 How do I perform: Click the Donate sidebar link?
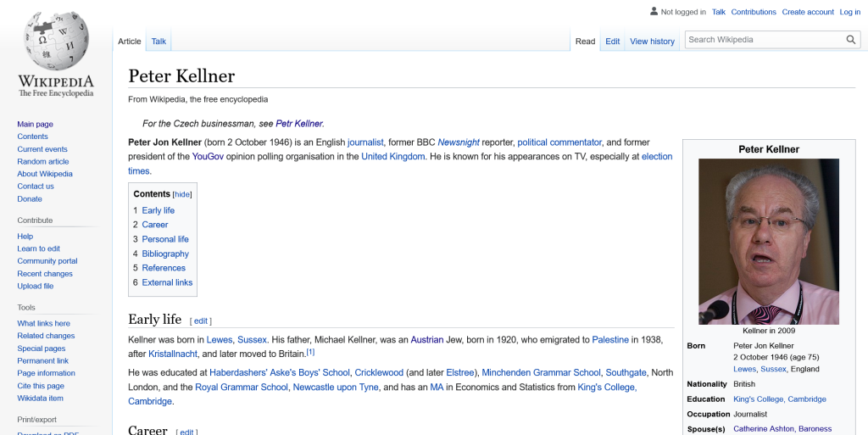click(x=30, y=198)
